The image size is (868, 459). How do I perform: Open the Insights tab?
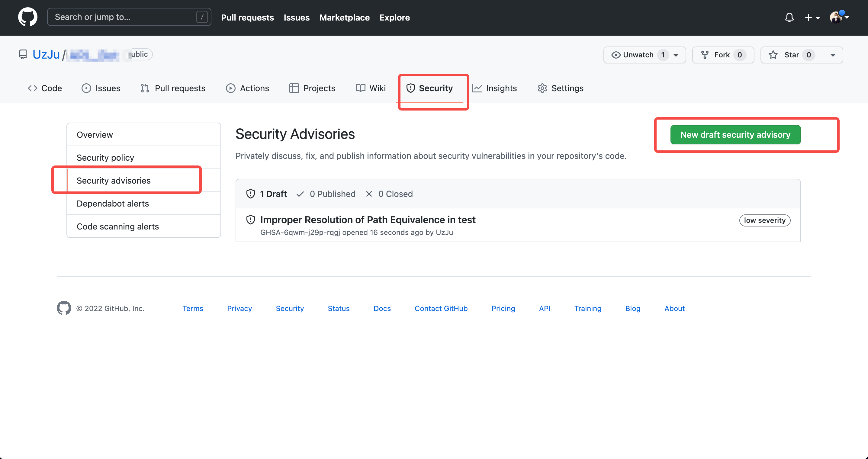point(495,88)
